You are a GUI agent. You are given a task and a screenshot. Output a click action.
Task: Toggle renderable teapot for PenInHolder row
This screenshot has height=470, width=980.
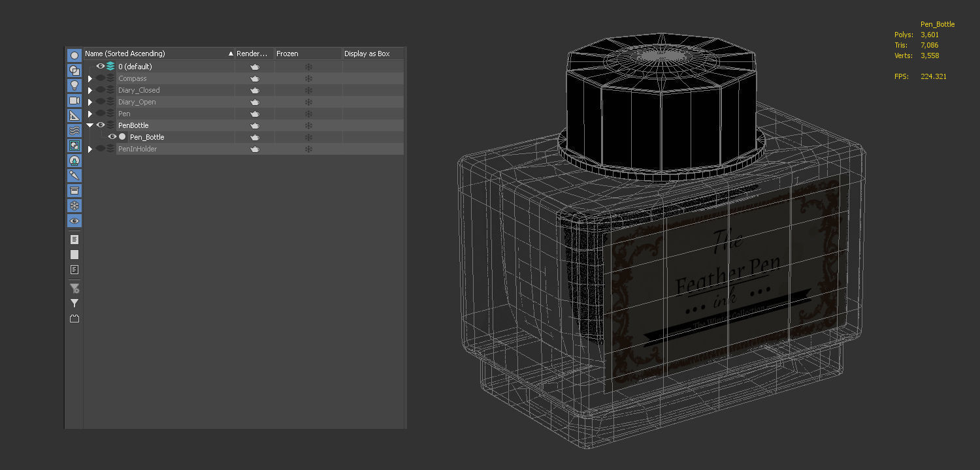point(255,149)
